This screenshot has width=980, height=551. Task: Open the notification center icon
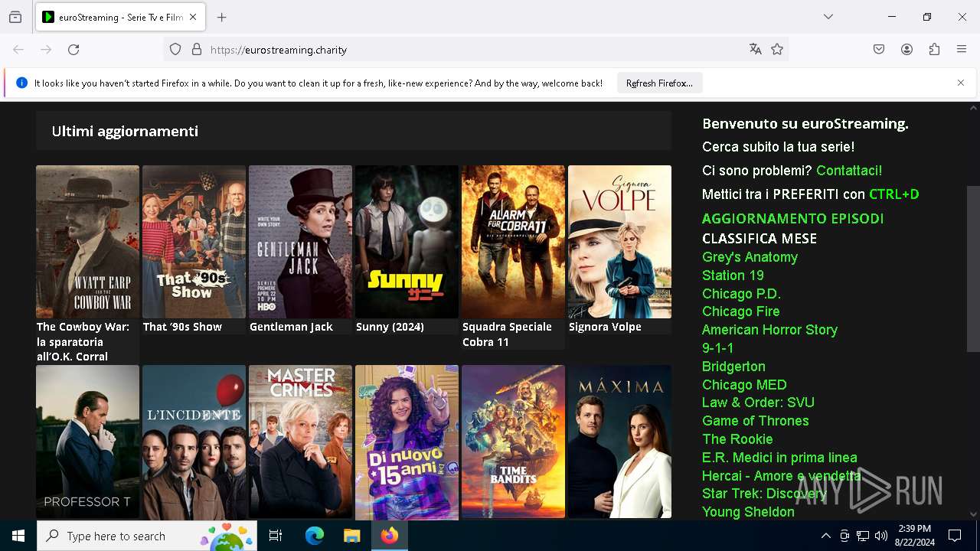[x=955, y=536]
